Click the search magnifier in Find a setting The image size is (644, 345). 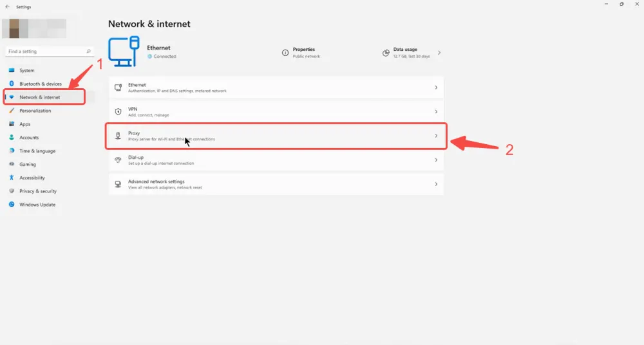pos(88,51)
